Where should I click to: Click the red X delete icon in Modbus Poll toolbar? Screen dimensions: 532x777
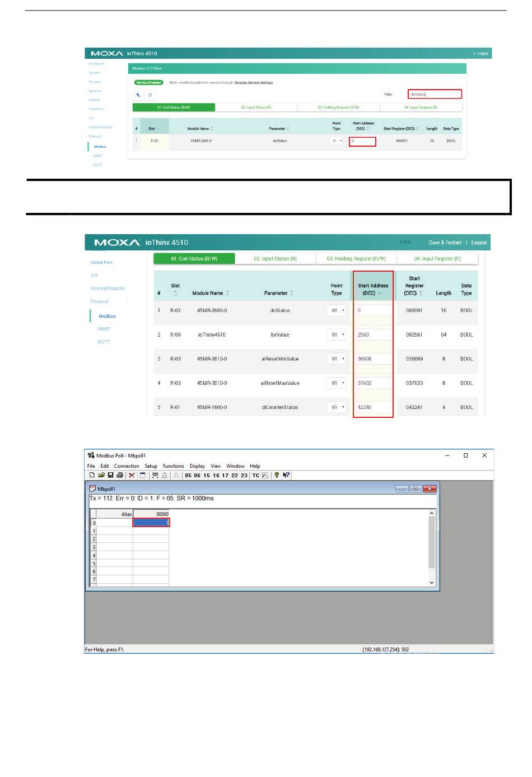click(x=132, y=475)
